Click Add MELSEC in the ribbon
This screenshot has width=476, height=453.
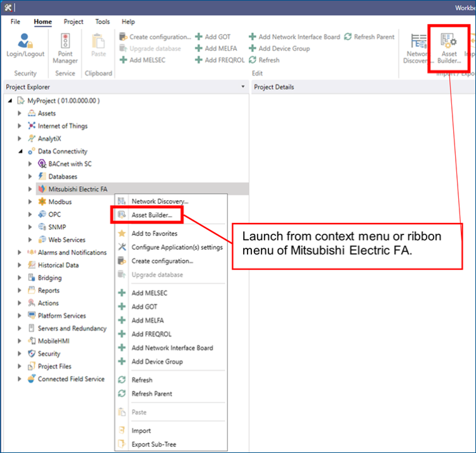coord(143,60)
